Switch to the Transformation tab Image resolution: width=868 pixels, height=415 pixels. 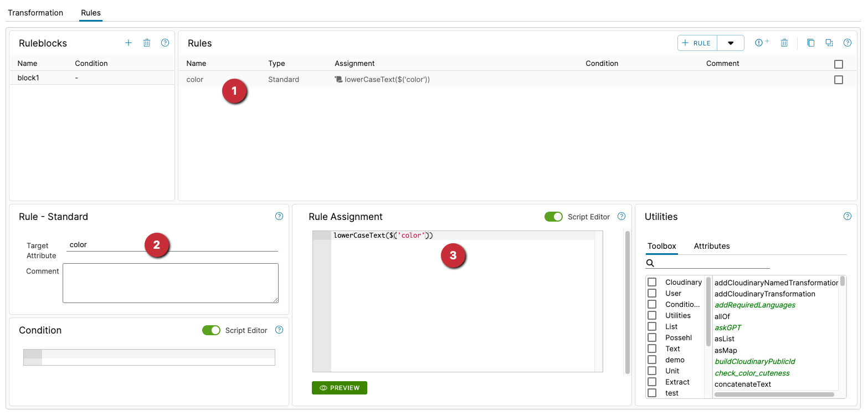[x=35, y=13]
